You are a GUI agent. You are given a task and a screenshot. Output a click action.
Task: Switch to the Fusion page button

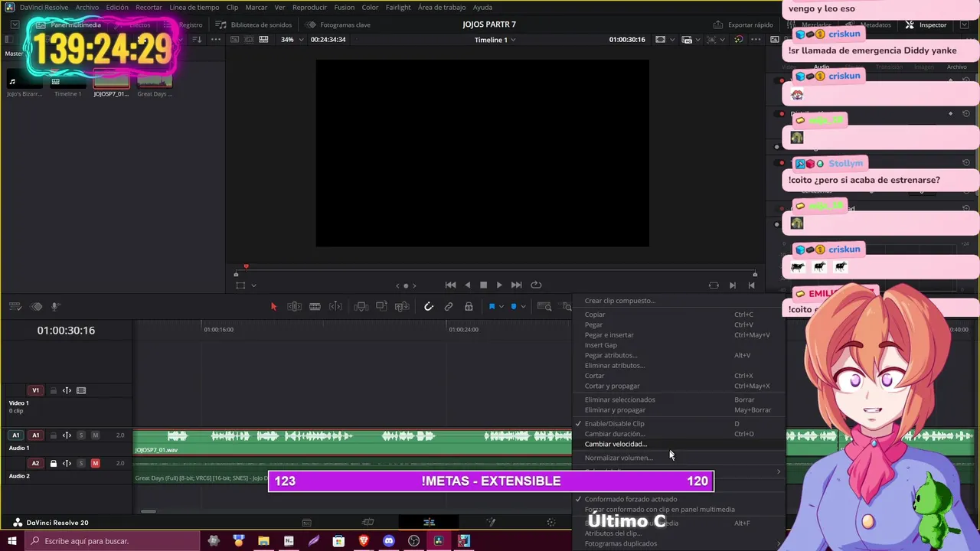pos(491,522)
